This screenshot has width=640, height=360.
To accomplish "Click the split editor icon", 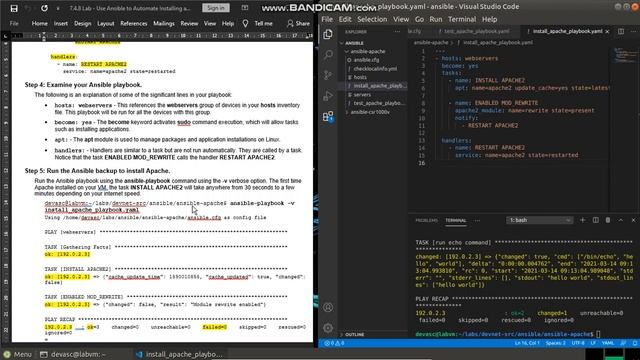I will point(621,31).
